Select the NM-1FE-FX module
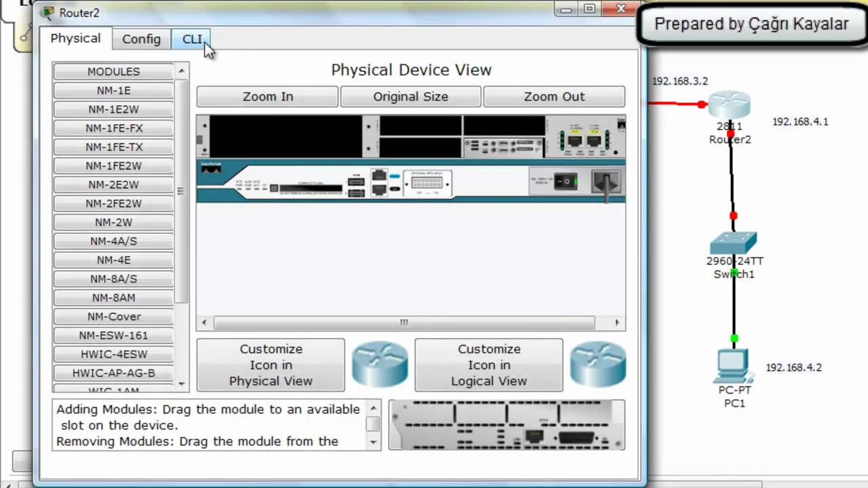Viewport: 868px width, 488px height. coord(113,128)
